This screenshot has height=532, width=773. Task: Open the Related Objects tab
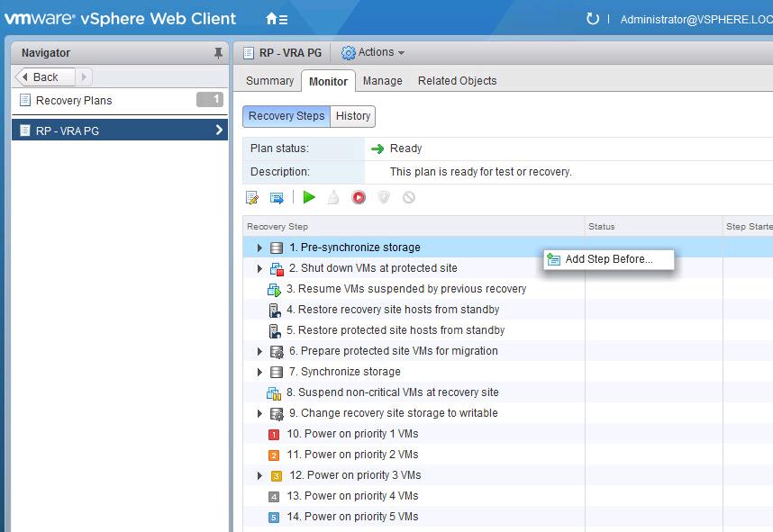coord(457,81)
